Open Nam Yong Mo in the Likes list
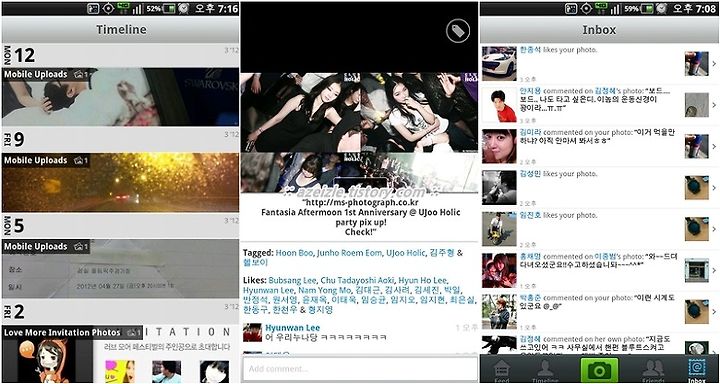This screenshot has width=720, height=384. (325, 290)
